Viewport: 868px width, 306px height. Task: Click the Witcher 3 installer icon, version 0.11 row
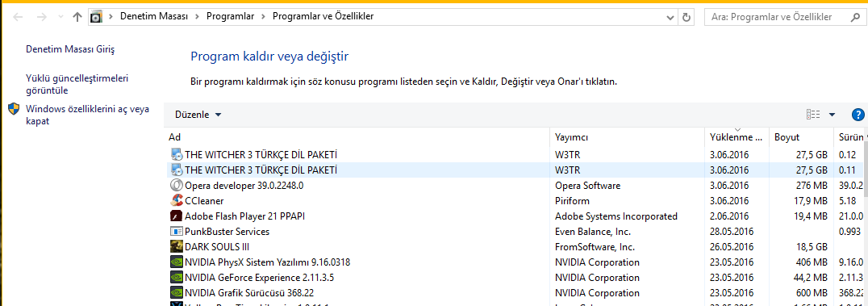tap(177, 170)
